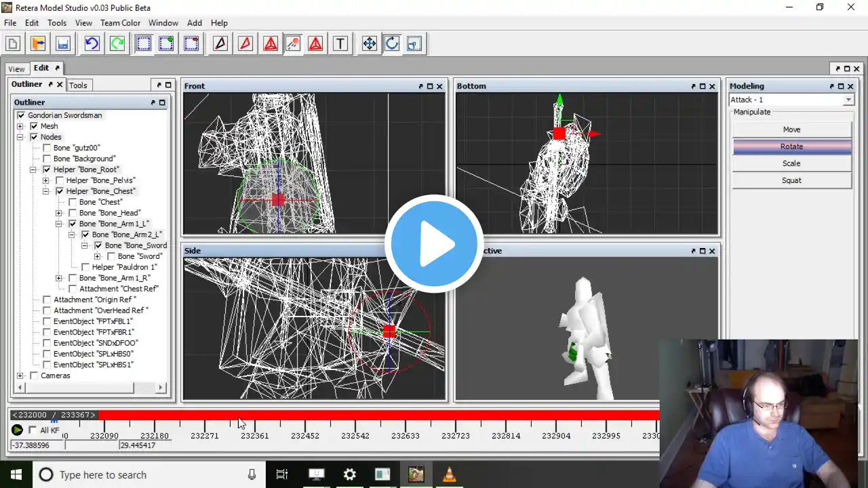Click the New file toolbar icon
This screenshot has width=868, height=488.
click(x=13, y=44)
